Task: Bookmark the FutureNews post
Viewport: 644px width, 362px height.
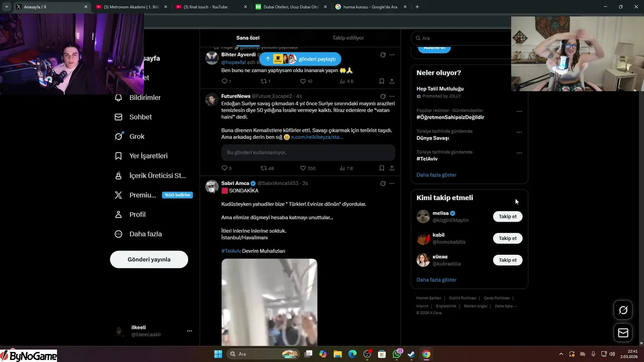Action: (382, 168)
